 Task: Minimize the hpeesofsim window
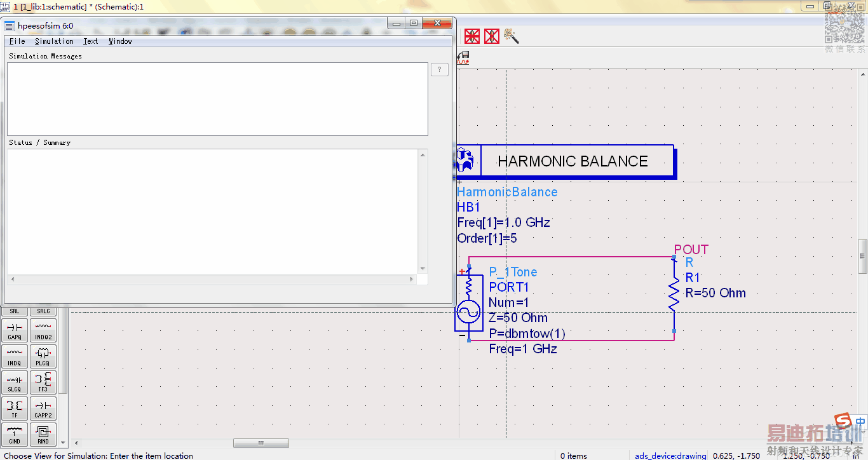(397, 24)
